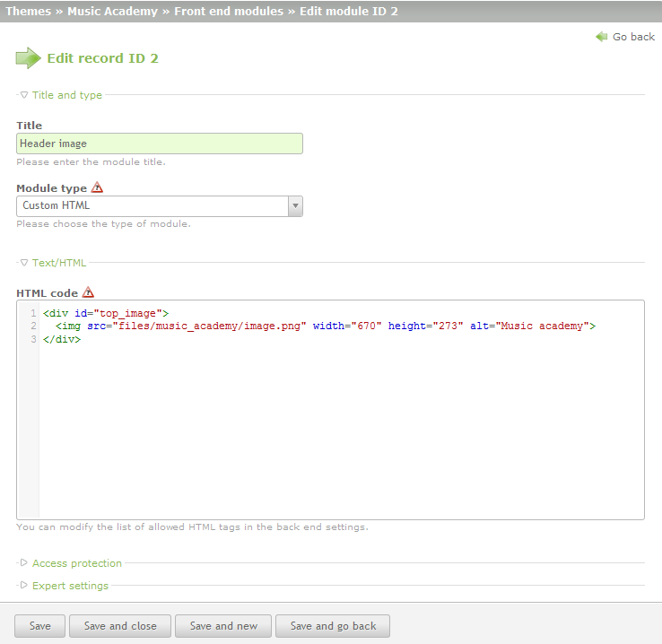Follow the Go back link
The image size is (662, 644).
click(x=633, y=37)
